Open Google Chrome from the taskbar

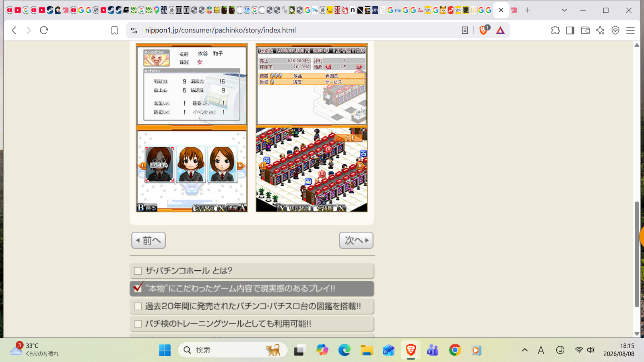pos(455,350)
